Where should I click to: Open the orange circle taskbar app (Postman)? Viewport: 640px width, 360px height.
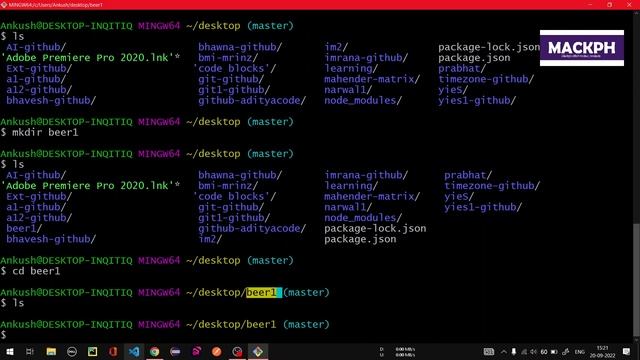click(217, 351)
